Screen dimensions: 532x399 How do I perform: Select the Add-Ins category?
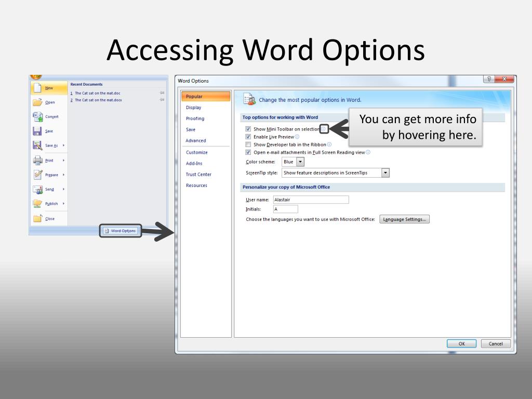(206, 163)
